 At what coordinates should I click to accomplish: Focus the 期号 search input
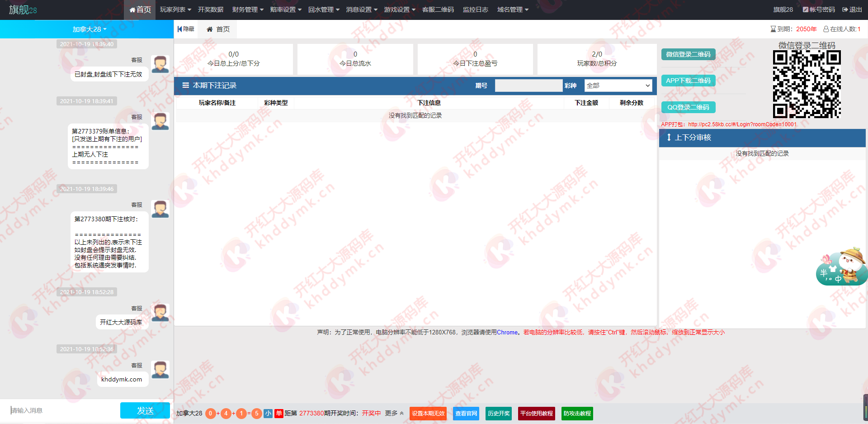(x=528, y=86)
